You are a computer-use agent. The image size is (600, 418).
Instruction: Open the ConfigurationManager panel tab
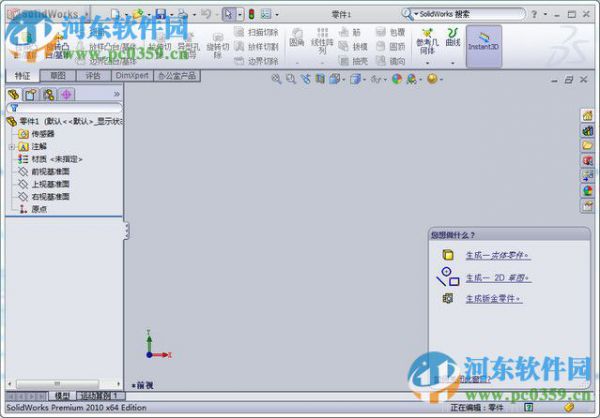(49, 94)
